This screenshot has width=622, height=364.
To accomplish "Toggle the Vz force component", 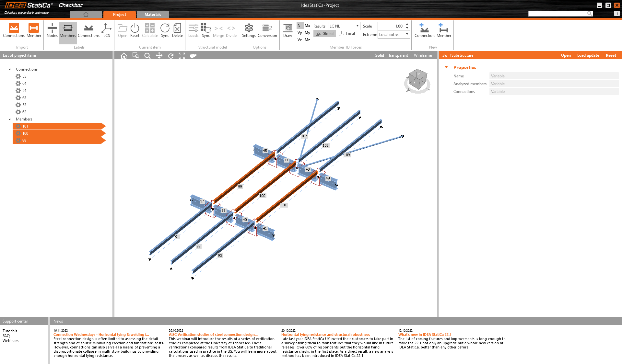I will pyautogui.click(x=300, y=40).
